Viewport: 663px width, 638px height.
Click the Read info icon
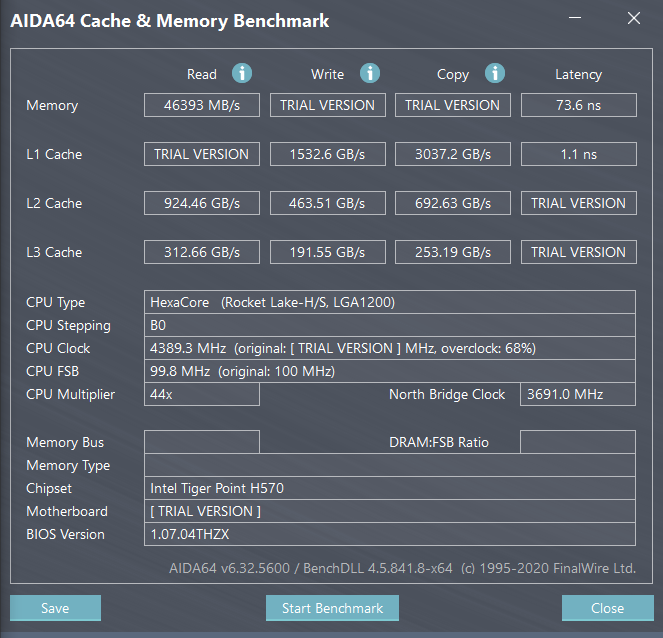pos(242,73)
